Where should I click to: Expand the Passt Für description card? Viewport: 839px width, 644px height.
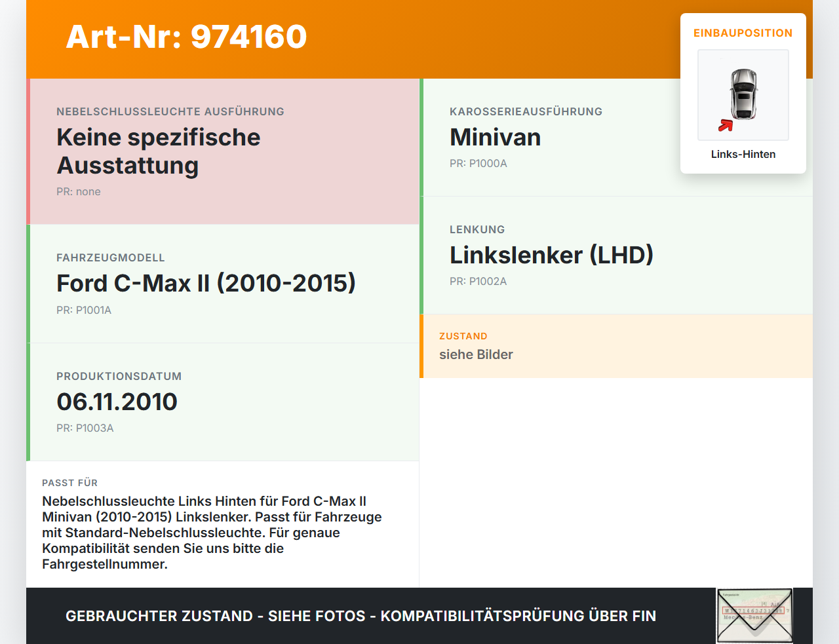tap(223, 524)
